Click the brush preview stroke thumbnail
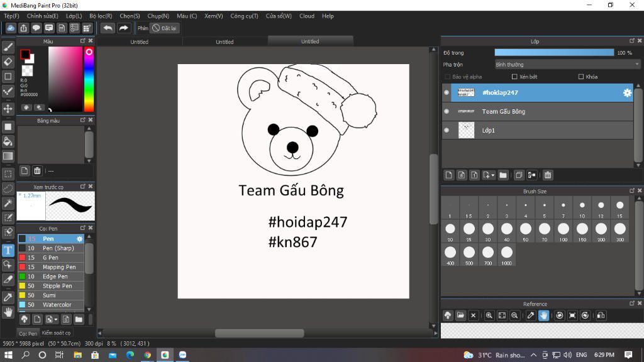644x362 pixels. [70, 206]
